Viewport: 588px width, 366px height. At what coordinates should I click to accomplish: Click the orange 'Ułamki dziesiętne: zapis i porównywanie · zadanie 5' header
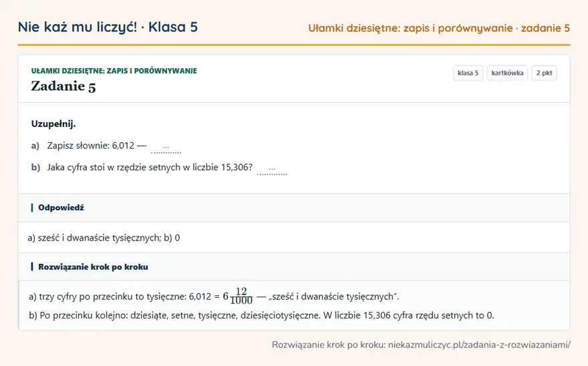coord(439,28)
